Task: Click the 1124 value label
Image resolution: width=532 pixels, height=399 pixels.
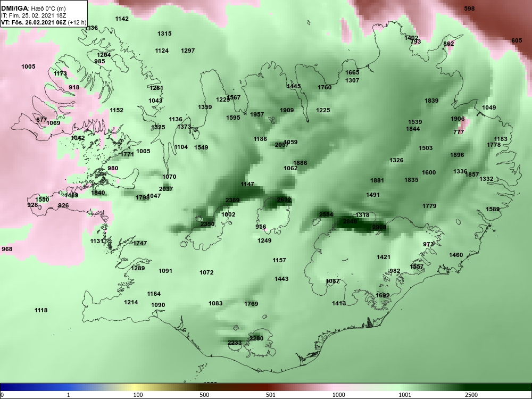Action: tap(162, 51)
